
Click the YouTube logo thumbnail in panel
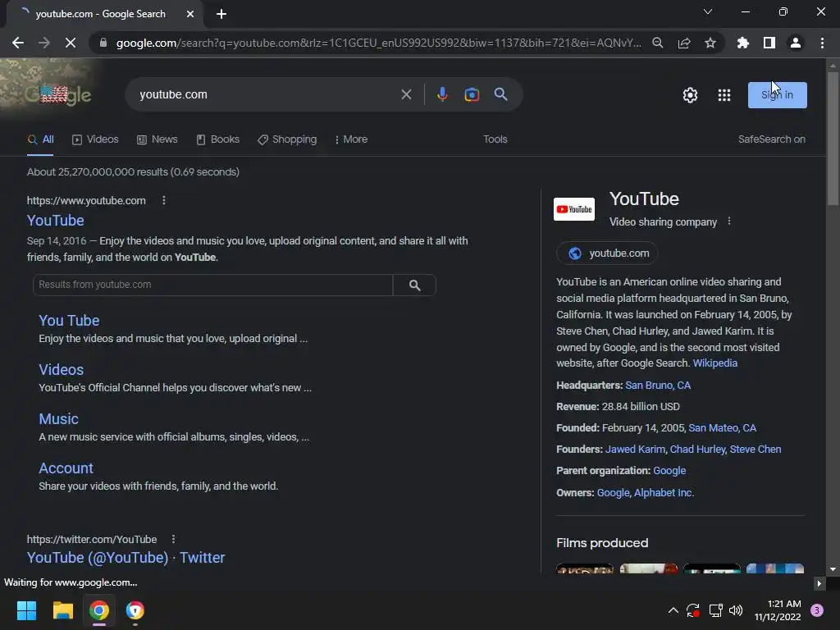[573, 209]
